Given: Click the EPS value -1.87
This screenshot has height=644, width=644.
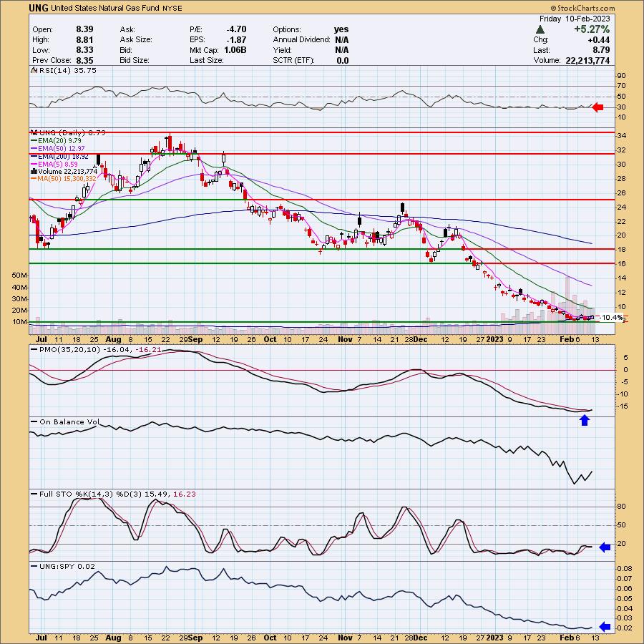Looking at the screenshot, I should (236, 40).
